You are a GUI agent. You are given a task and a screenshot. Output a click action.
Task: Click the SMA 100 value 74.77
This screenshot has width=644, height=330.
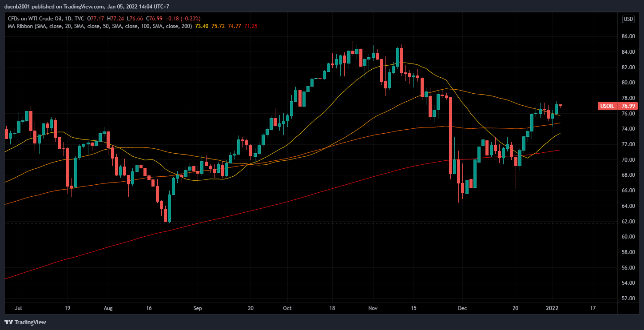235,26
